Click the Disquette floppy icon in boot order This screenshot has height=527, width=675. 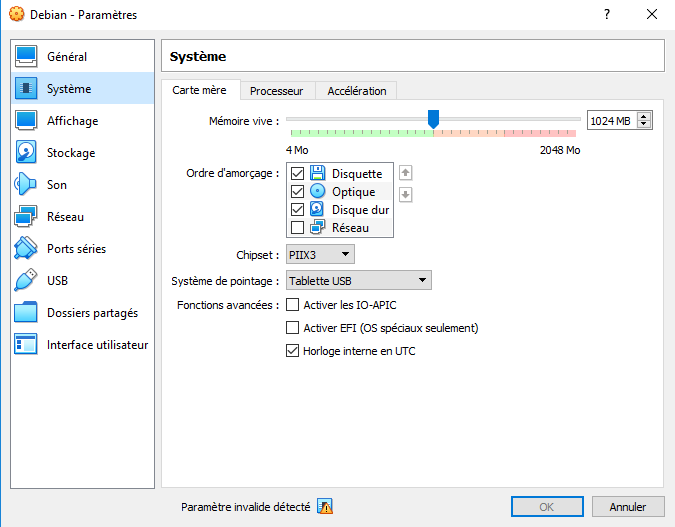tap(318, 173)
